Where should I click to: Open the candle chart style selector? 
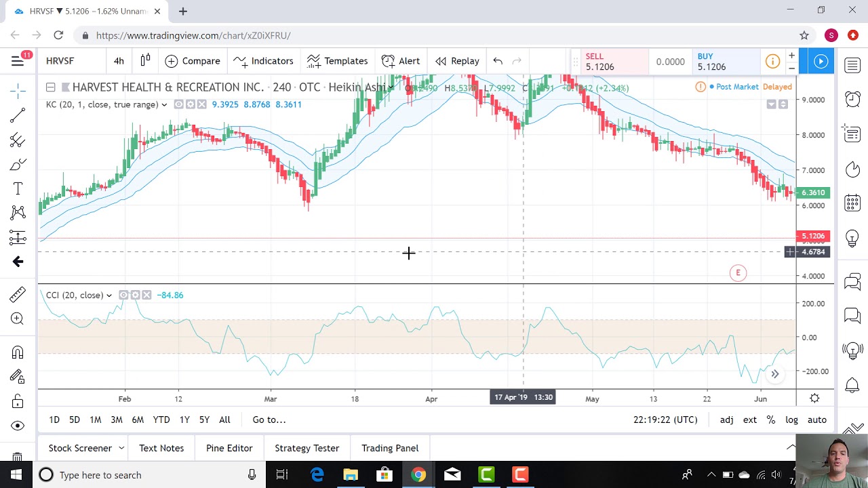click(x=145, y=61)
